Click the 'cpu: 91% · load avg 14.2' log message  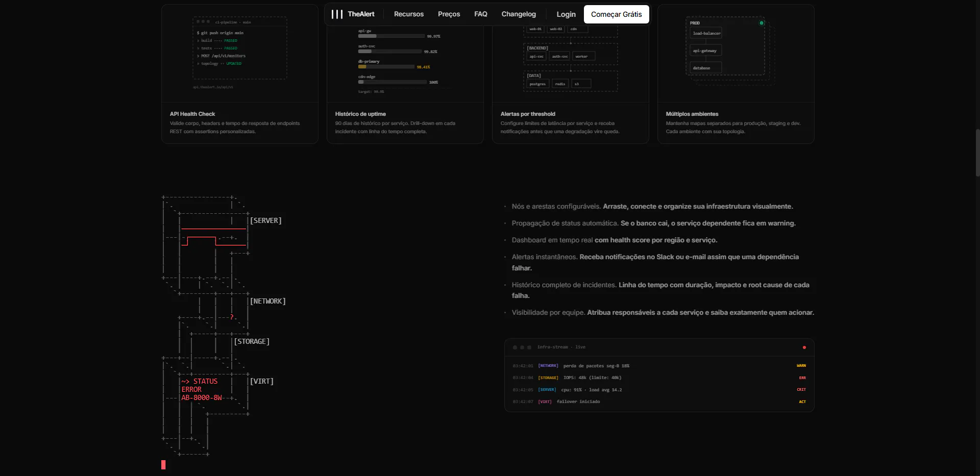click(592, 390)
